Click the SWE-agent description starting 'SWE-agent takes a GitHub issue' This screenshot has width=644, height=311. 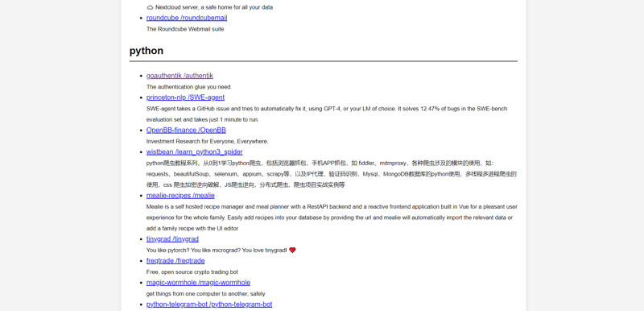tap(327, 114)
